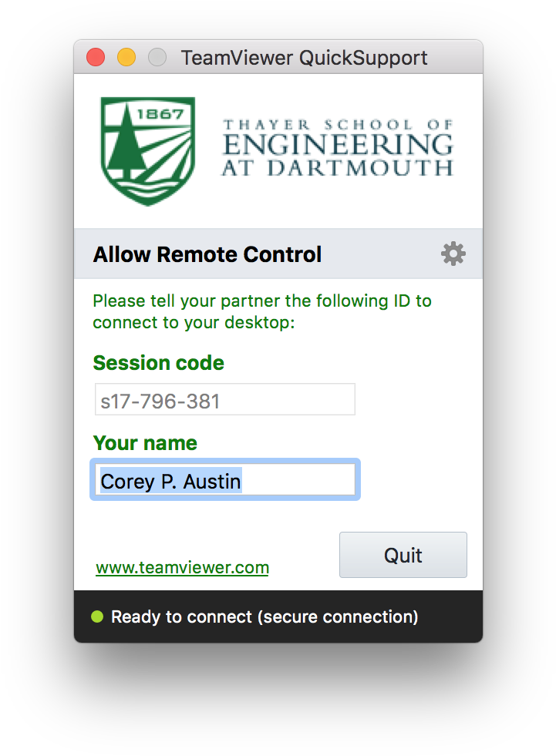The image size is (556, 756).
Task: Click the Your name label
Action: [145, 443]
